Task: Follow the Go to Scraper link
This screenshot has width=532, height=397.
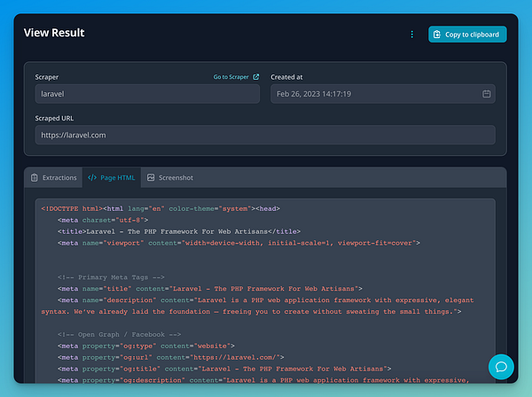Action: (x=231, y=77)
